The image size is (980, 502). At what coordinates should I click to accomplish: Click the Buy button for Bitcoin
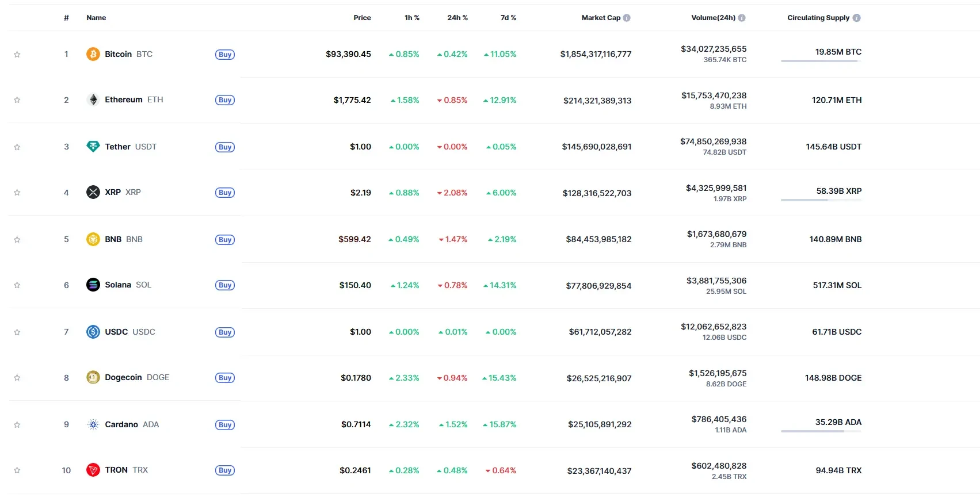click(225, 55)
